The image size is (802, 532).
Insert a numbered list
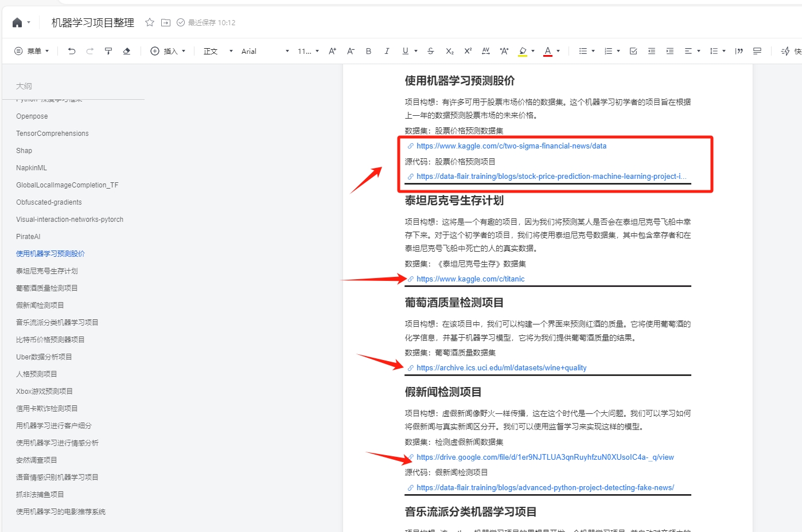pos(608,51)
